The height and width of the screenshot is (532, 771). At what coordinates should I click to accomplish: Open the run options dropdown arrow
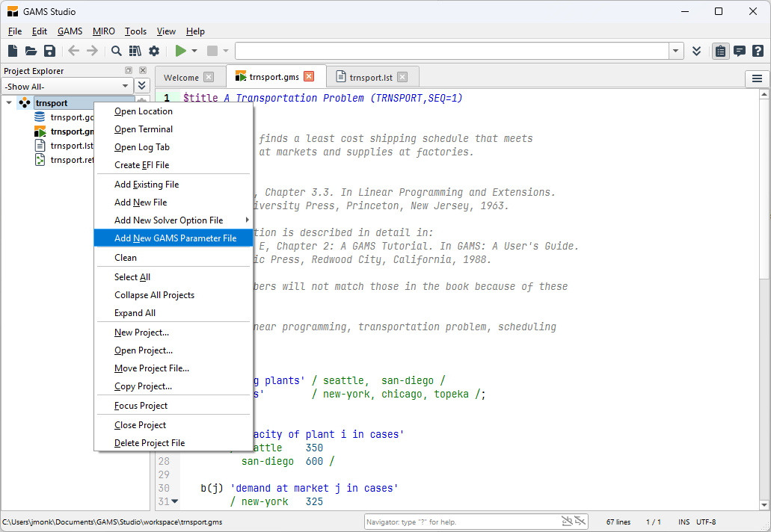coord(194,51)
